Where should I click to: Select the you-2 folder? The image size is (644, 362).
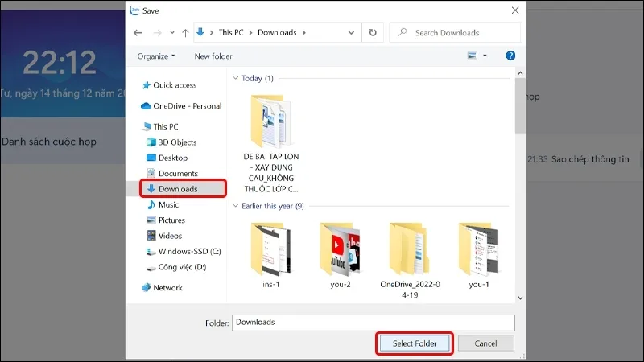pyautogui.click(x=340, y=255)
